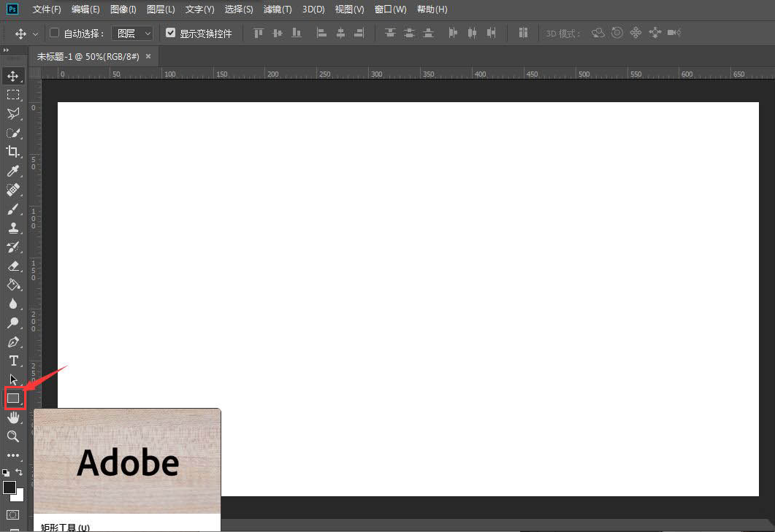Pick the Spot Healing Brush tool
Image resolution: width=775 pixels, height=532 pixels.
13,190
